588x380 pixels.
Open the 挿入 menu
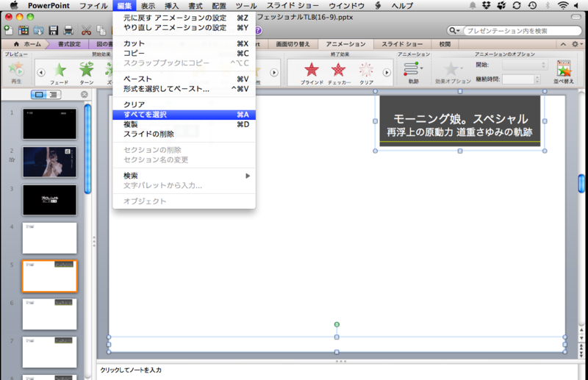(171, 6)
